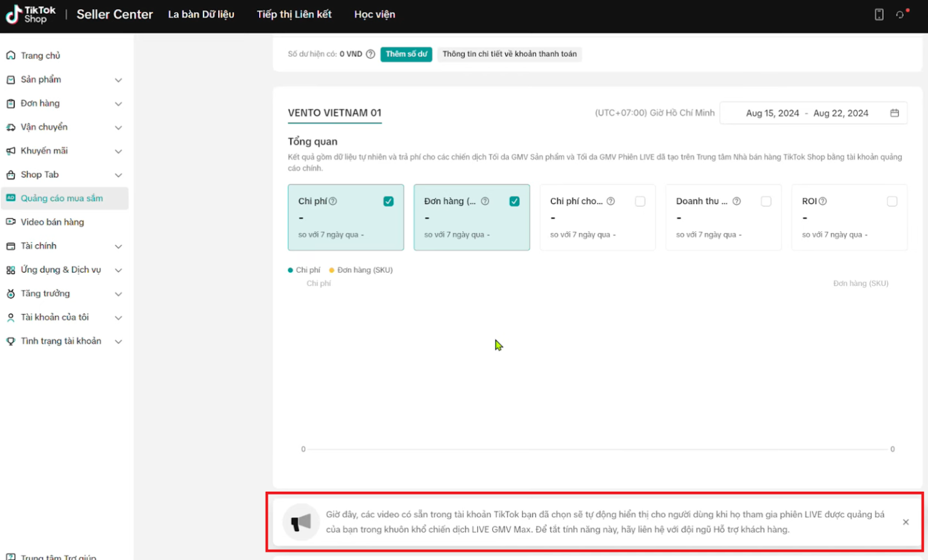Uncheck the Đơn hàng metric checkbox

tap(514, 201)
